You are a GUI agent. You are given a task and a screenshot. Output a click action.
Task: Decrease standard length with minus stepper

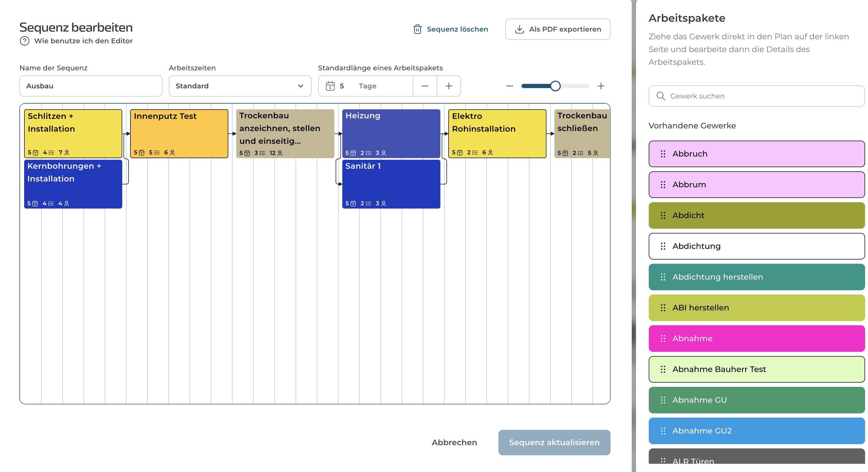(425, 86)
